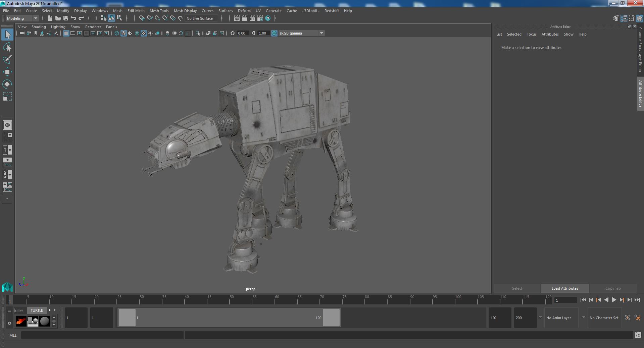Click the Load Attributes button

pos(565,288)
